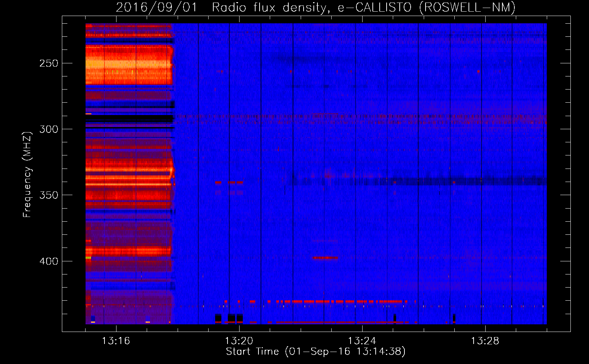Click the 13:16 time tick label

[116, 341]
